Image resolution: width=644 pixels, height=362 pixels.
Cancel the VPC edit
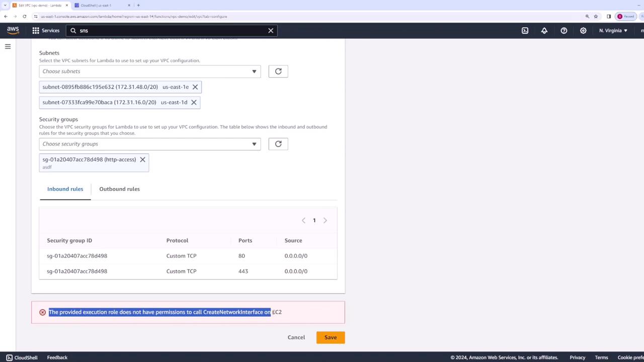296,337
